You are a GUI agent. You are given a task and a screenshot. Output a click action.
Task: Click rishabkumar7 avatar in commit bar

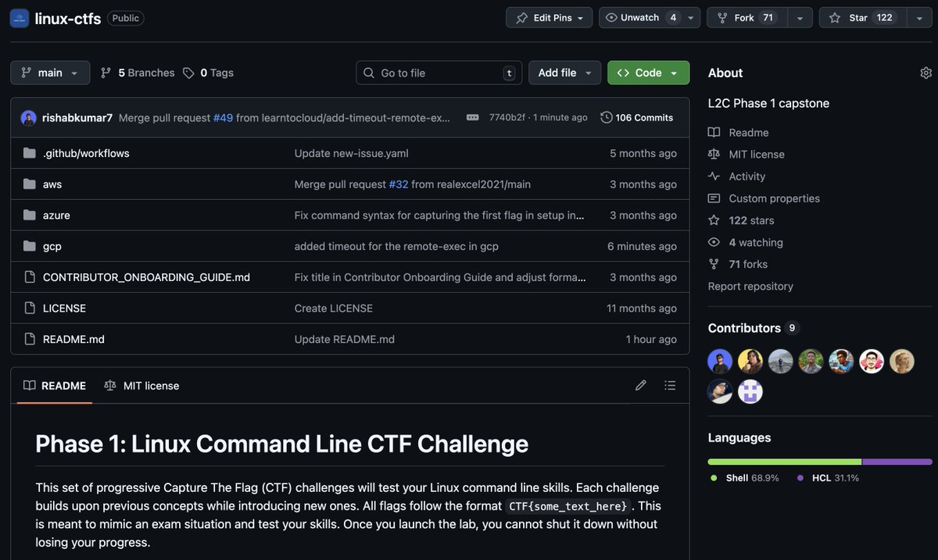click(x=29, y=118)
